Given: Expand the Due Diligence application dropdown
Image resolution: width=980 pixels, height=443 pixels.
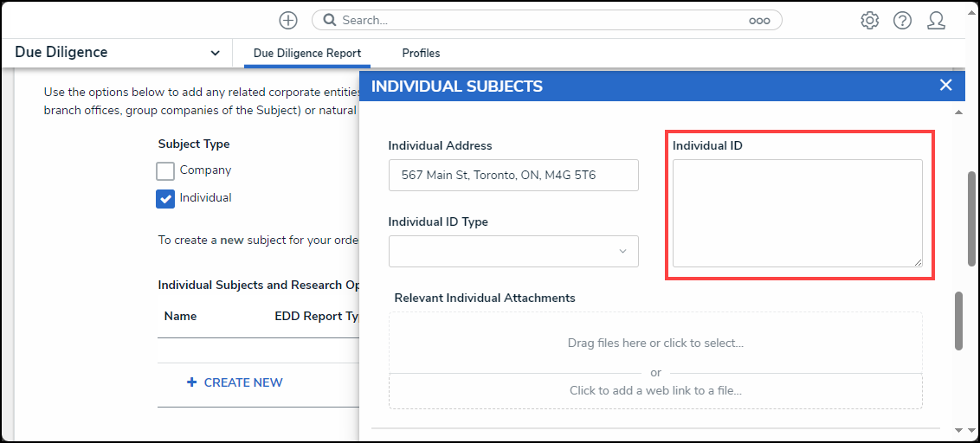Looking at the screenshot, I should coord(215,53).
